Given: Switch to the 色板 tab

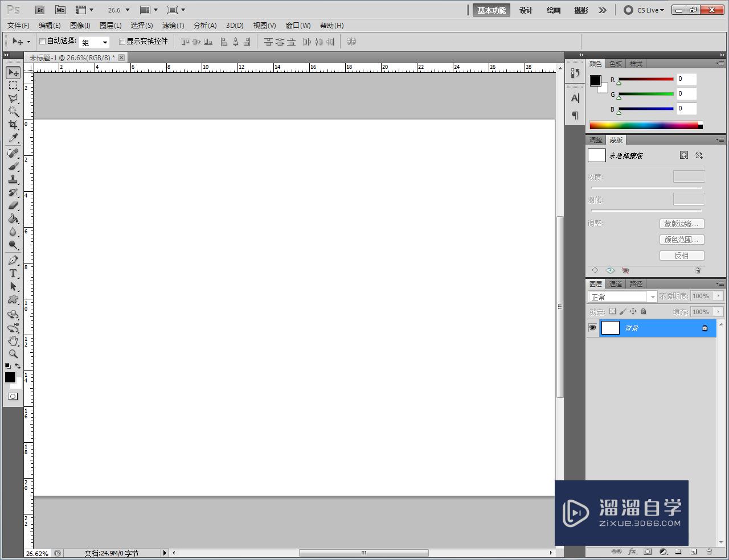Looking at the screenshot, I should coord(616,64).
